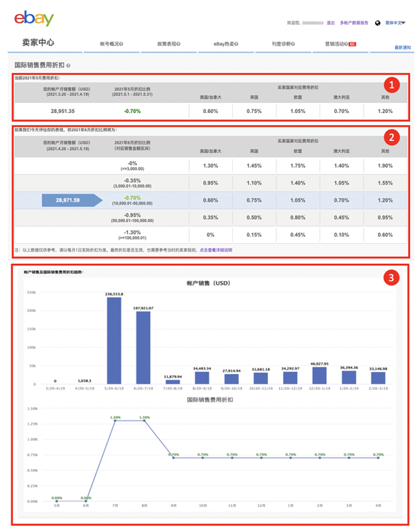Click the 11,879.94 bar for 7/20-8/19

tap(173, 382)
